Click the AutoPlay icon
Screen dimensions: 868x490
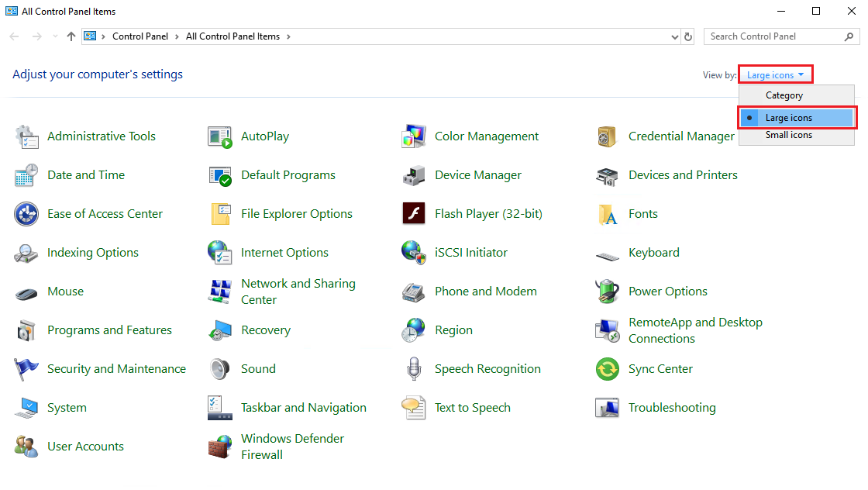[x=220, y=136]
